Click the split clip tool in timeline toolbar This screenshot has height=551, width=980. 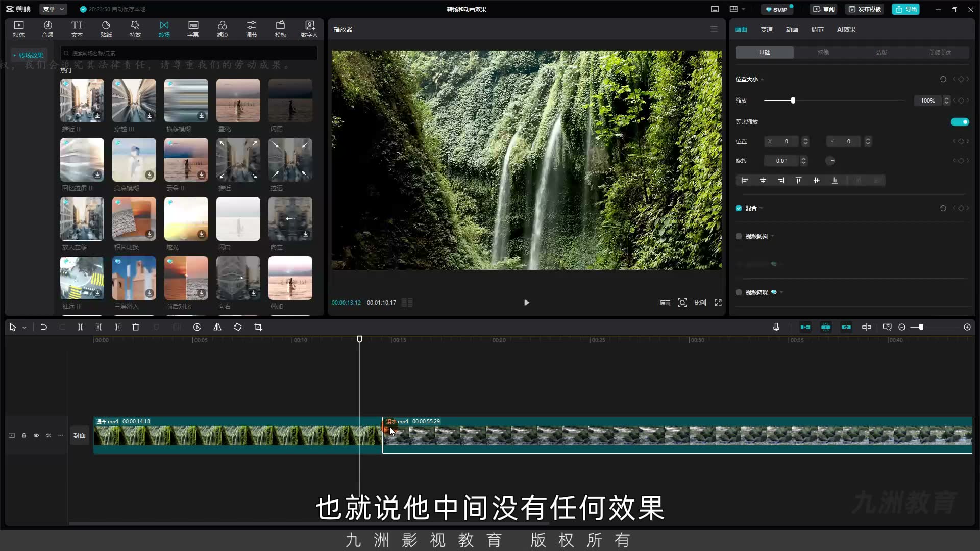pyautogui.click(x=80, y=327)
